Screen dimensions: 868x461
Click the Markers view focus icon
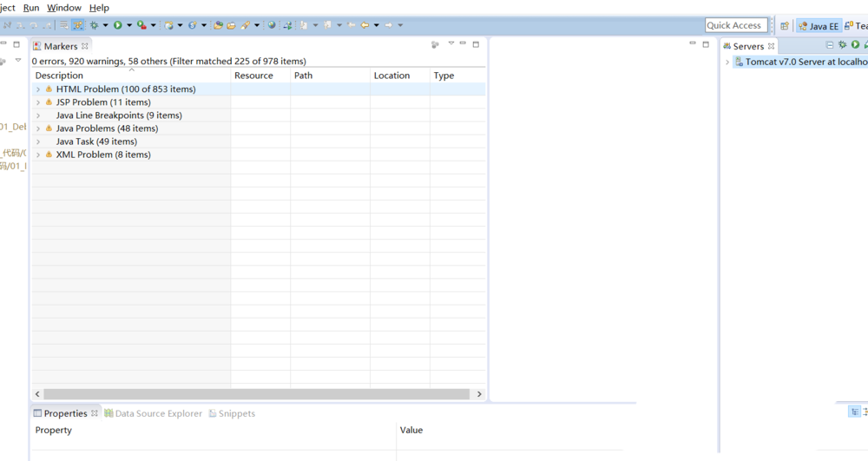(435, 45)
